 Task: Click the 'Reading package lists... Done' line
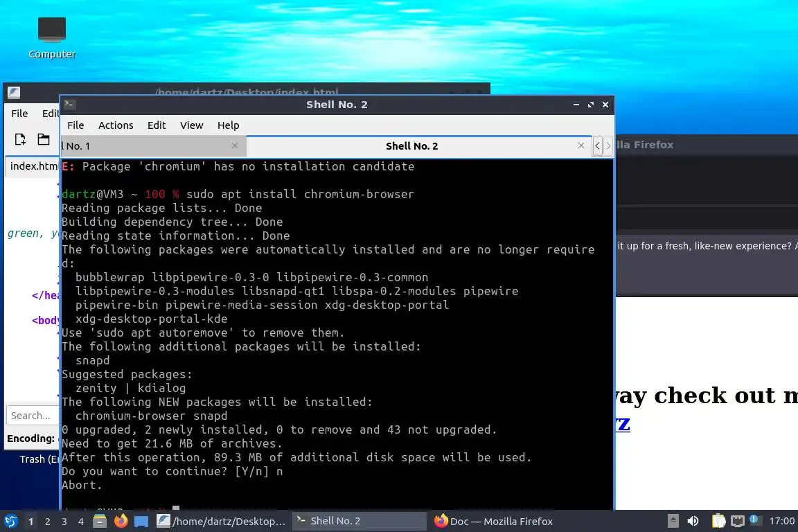(x=162, y=208)
